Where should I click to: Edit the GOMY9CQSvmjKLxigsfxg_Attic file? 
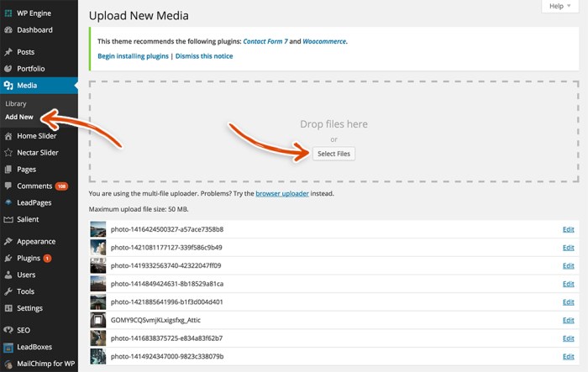tap(568, 320)
